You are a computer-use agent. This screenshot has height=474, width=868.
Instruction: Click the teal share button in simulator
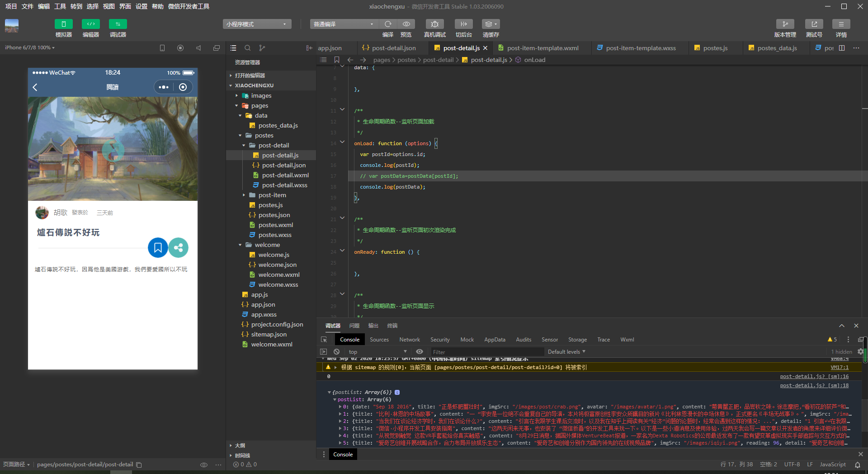[179, 248]
